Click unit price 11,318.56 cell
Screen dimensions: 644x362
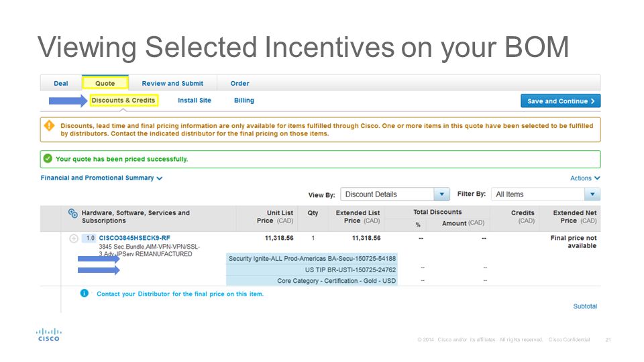[x=279, y=238]
